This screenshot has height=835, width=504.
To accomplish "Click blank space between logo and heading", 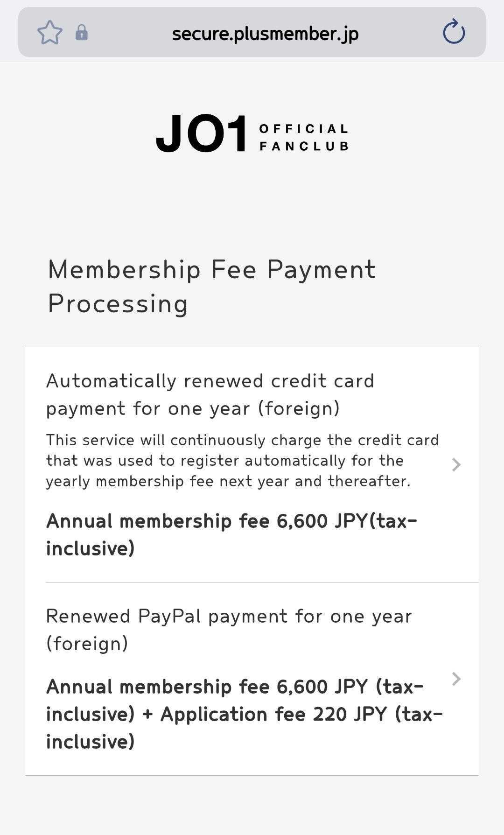I will pyautogui.click(x=252, y=205).
